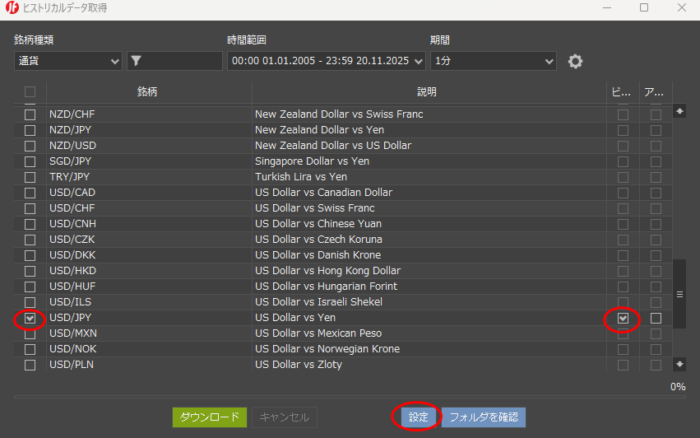Uncheck the USD/JPY instrument checkbox

click(x=30, y=318)
